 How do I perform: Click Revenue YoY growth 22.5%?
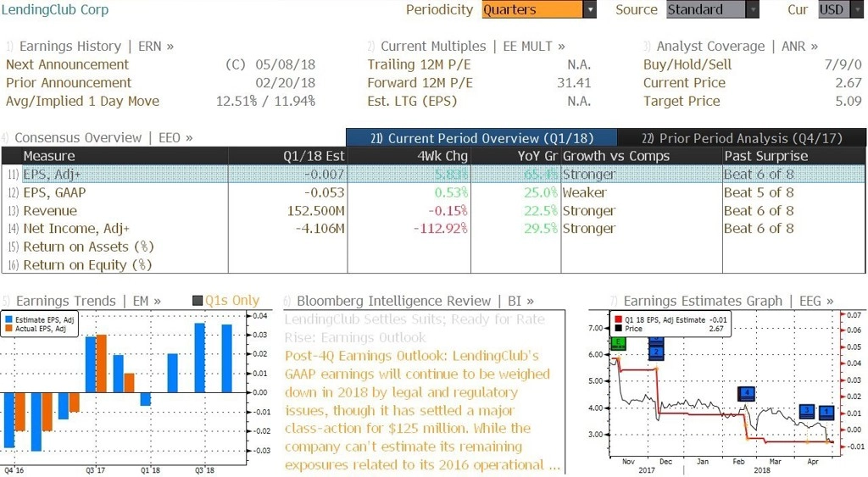pyautogui.click(x=541, y=211)
